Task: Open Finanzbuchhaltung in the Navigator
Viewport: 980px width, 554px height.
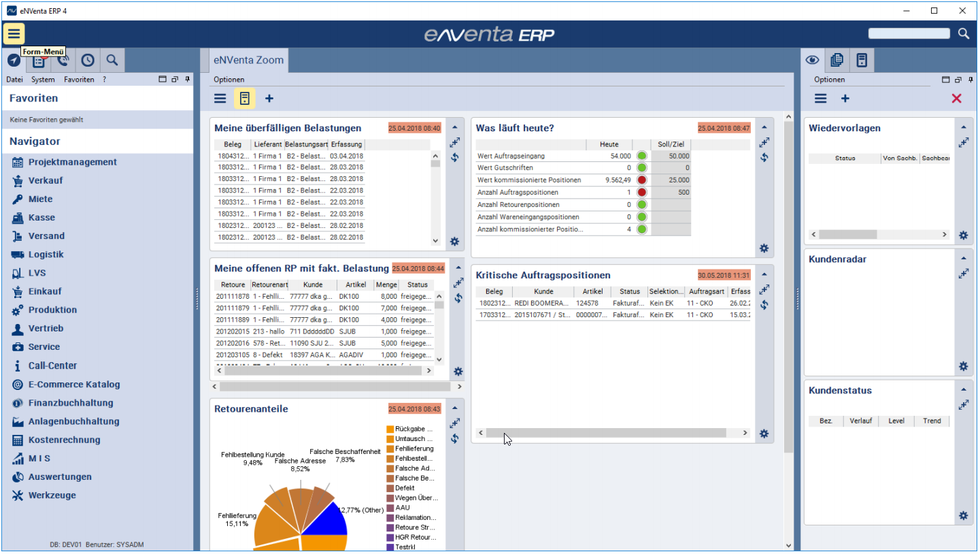Action: click(x=73, y=403)
